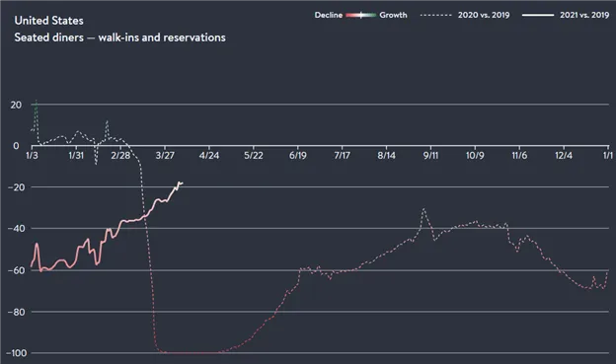Click the 12/4 date label on axis
Screen dimensions: 616x364
click(564, 156)
